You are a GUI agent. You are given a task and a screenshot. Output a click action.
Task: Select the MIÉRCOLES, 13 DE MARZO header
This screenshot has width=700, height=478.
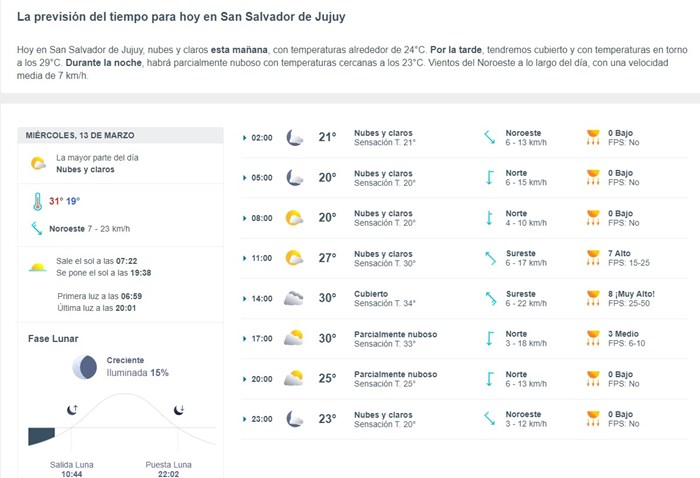pyautogui.click(x=80, y=135)
